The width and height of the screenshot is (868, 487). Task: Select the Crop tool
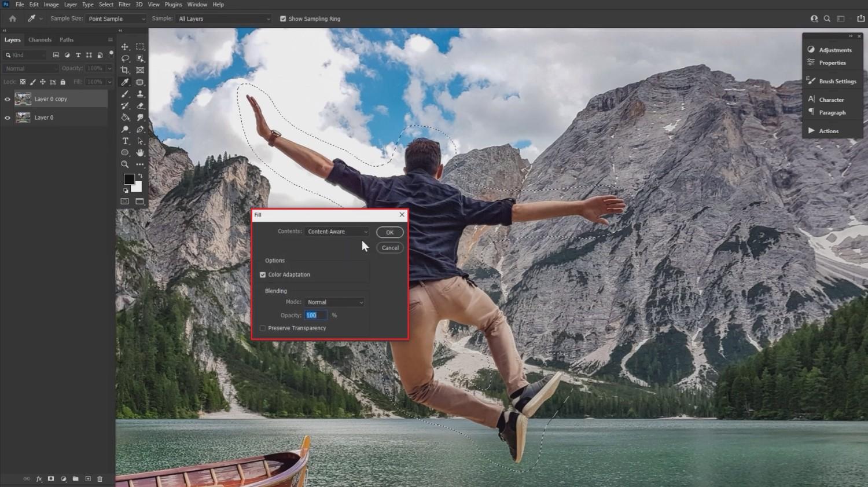tap(125, 70)
